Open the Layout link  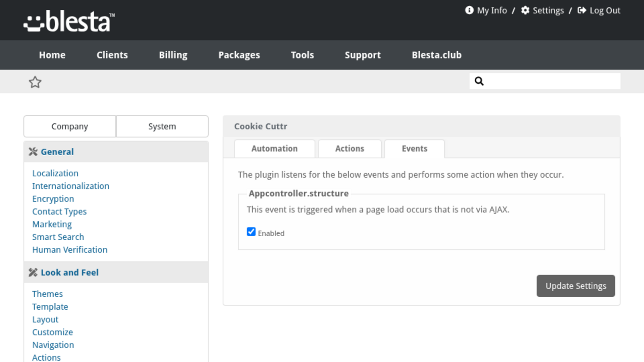[x=45, y=319]
